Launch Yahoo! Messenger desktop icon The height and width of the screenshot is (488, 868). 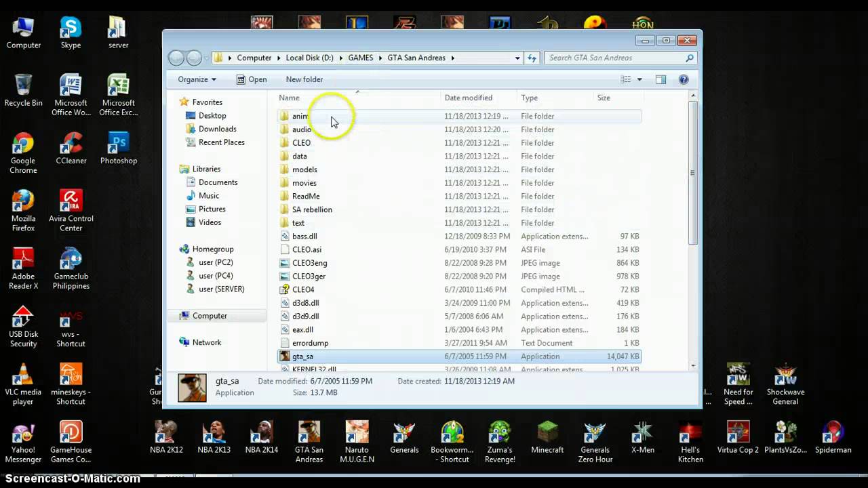pyautogui.click(x=23, y=442)
